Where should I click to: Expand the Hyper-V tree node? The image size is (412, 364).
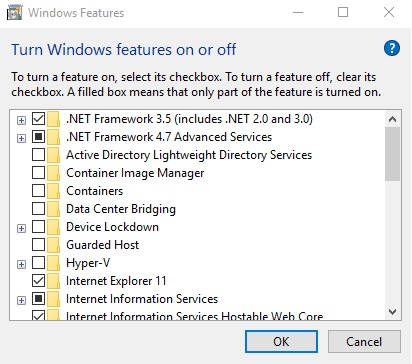(21, 264)
